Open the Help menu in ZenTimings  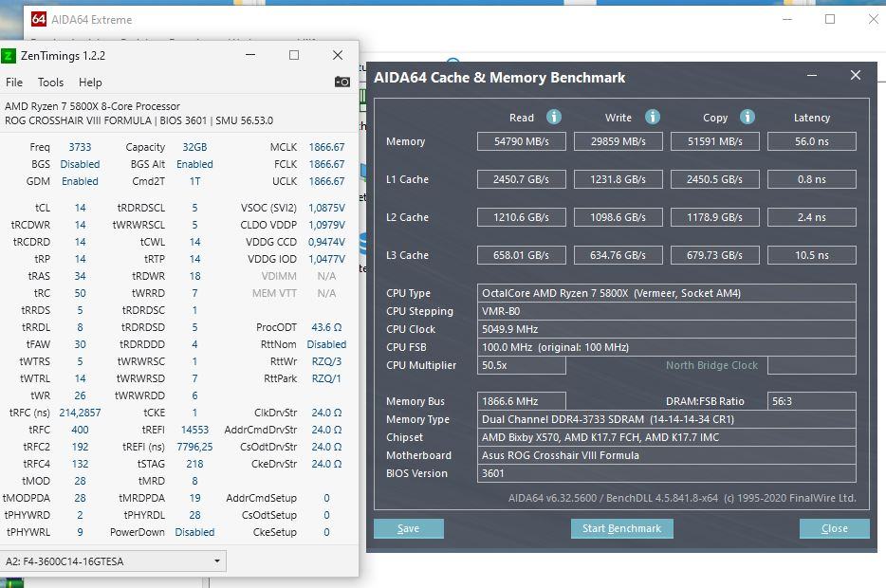[x=90, y=83]
